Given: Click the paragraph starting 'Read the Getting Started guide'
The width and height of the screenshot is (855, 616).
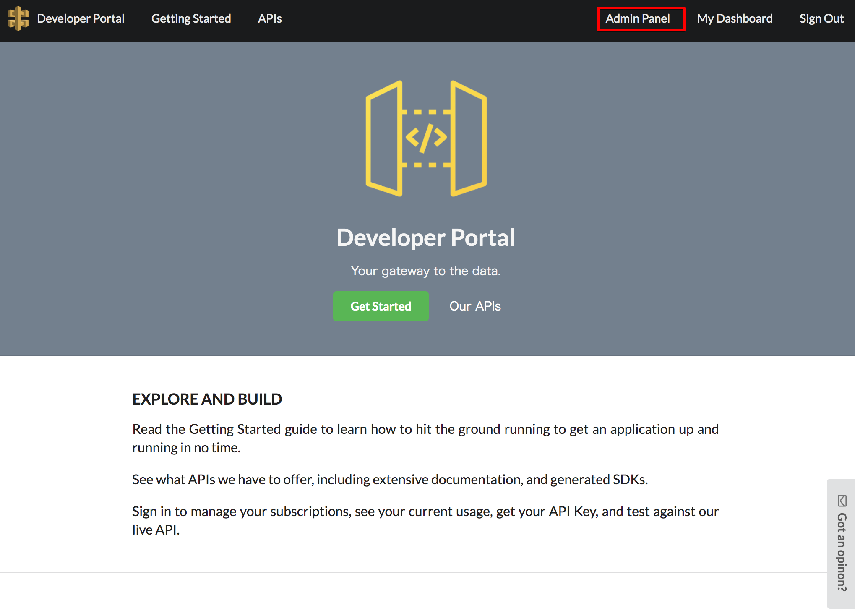Looking at the screenshot, I should pos(425,438).
